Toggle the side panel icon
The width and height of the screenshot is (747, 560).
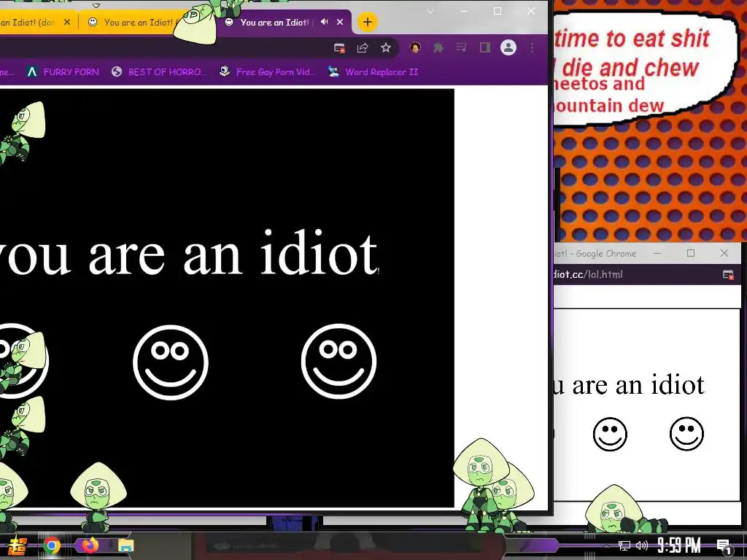(x=485, y=47)
